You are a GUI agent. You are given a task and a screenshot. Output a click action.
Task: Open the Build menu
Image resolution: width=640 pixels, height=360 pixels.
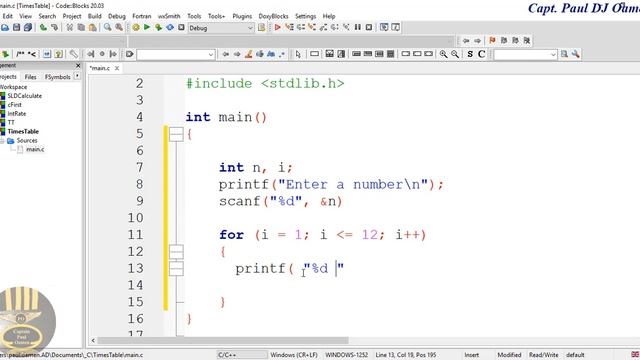[95, 16]
